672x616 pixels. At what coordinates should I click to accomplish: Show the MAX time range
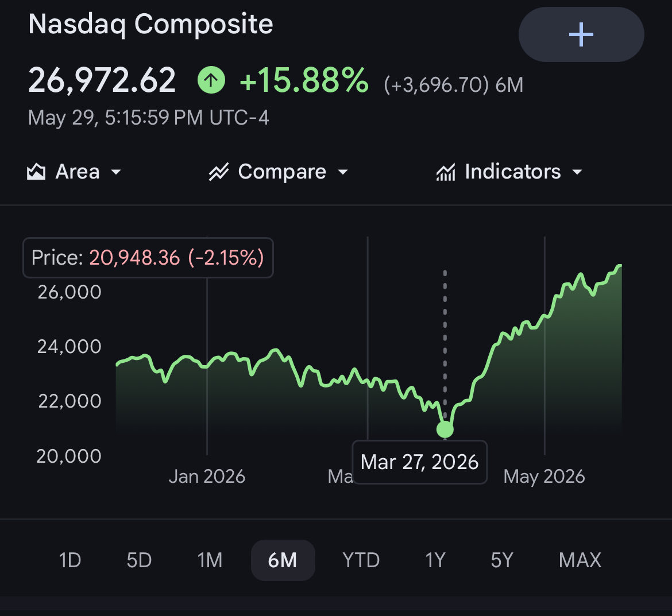pyautogui.click(x=580, y=560)
